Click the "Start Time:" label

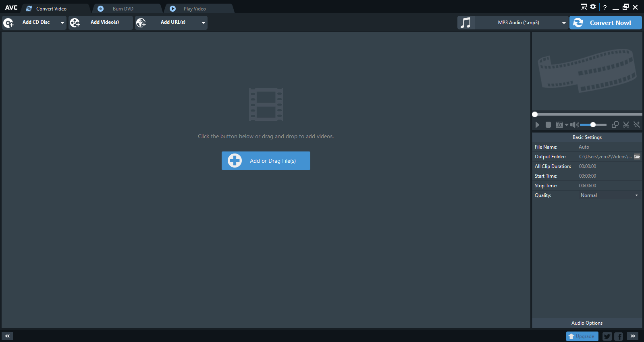(546, 176)
